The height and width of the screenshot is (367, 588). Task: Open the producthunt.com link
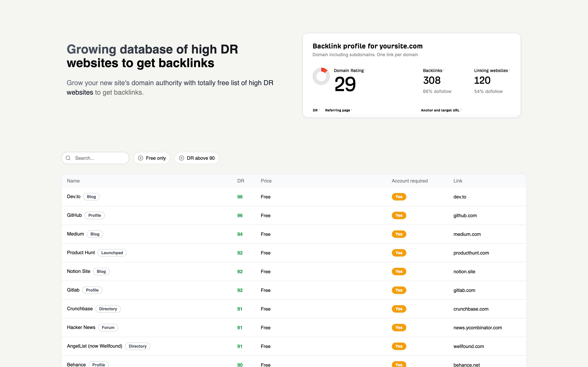471,253
